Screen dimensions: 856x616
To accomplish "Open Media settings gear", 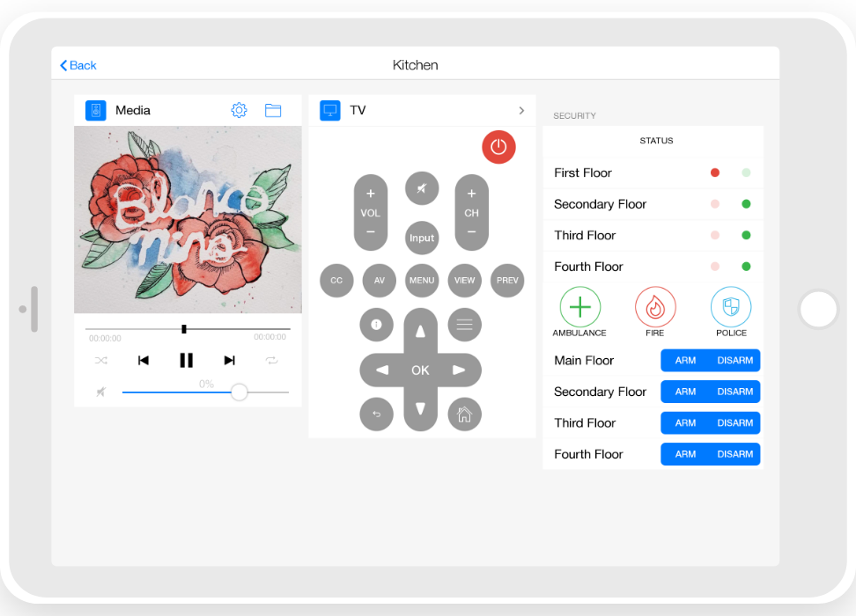I will click(x=239, y=110).
